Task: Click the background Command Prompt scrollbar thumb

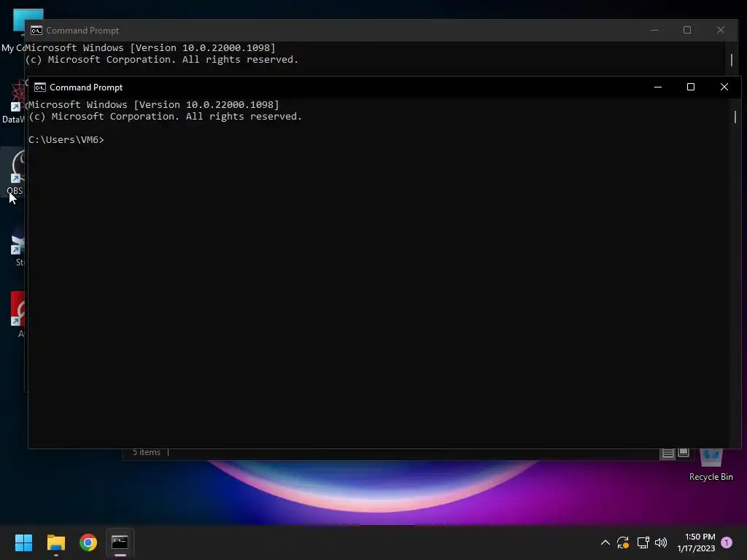Action: click(x=732, y=60)
